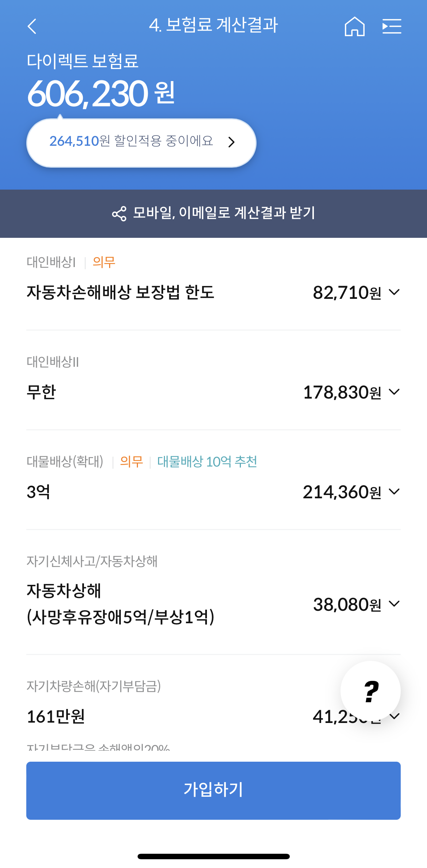Open the question mark help bubble

(370, 691)
